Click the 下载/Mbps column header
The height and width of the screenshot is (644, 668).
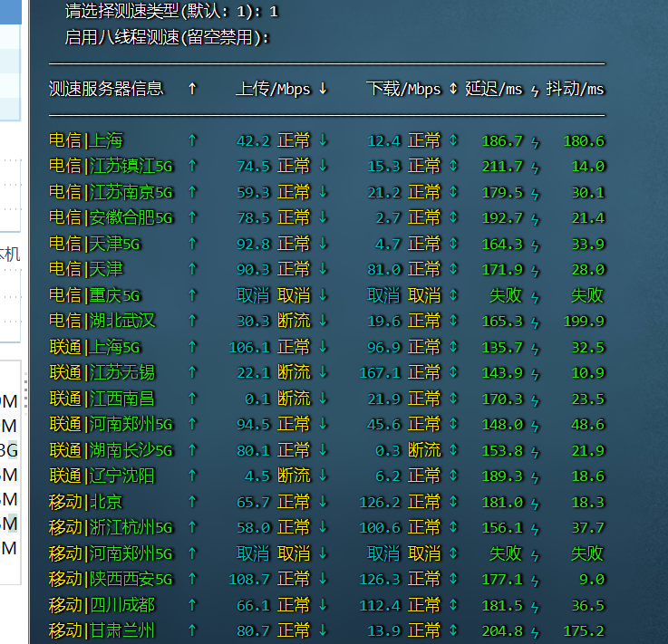403,89
